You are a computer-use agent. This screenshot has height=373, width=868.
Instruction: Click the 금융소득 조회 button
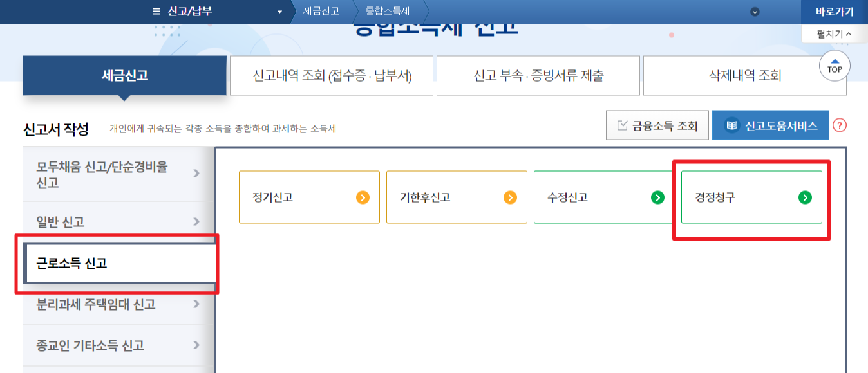click(x=657, y=125)
